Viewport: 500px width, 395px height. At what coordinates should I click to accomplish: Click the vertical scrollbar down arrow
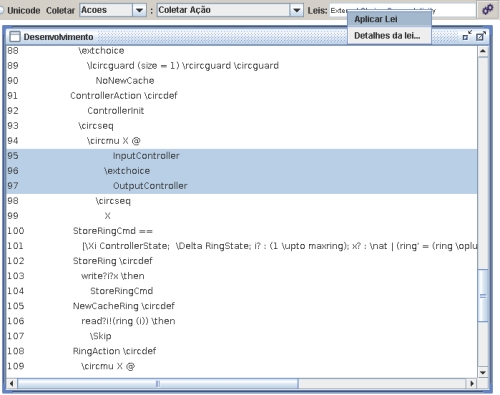coord(483,372)
